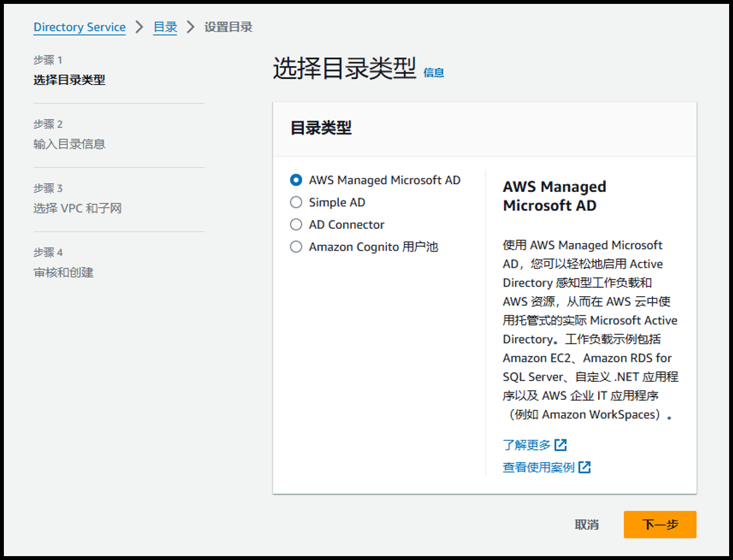
Task: Click the 信息 info link beside the title
Action: [x=434, y=73]
